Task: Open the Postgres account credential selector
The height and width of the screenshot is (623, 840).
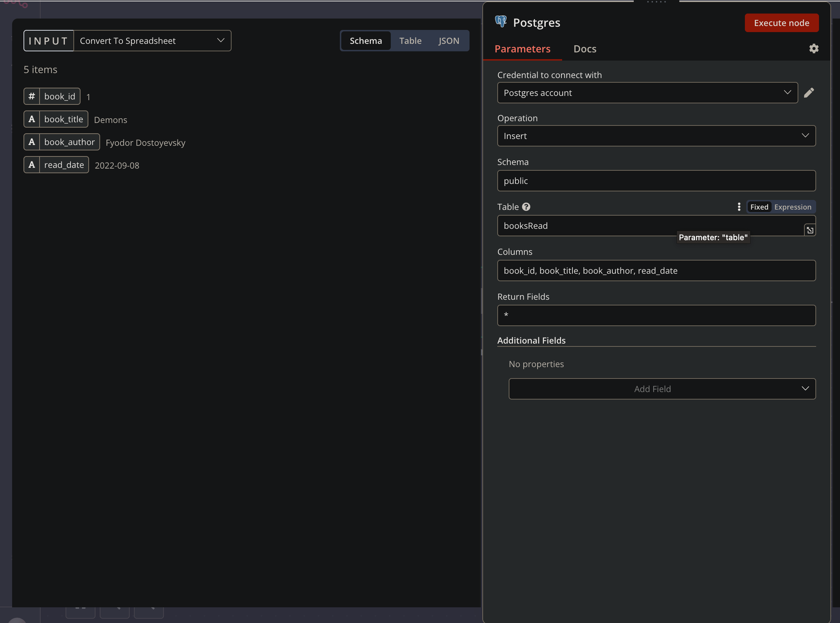Action: pos(647,93)
